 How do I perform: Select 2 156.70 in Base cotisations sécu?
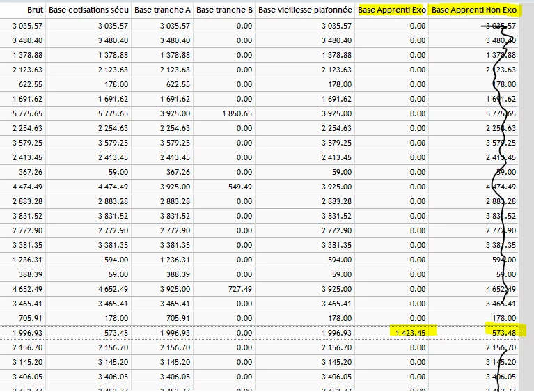pyautogui.click(x=113, y=347)
